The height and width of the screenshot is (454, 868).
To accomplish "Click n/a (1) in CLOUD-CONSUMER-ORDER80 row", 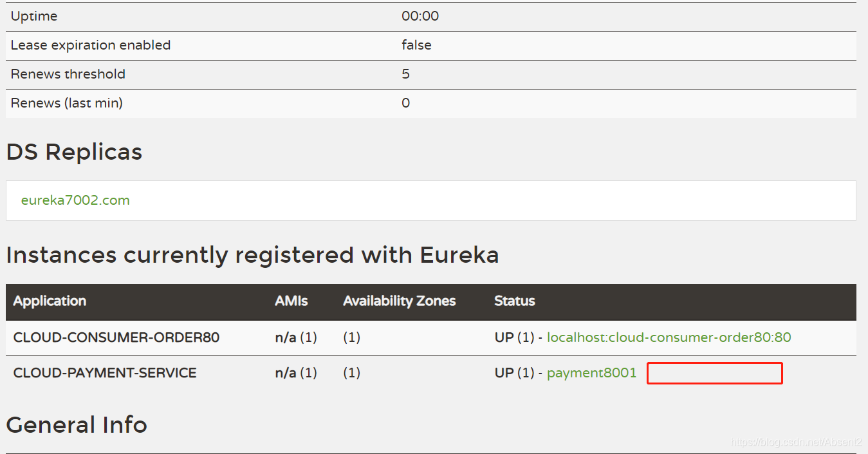I will 296,337.
